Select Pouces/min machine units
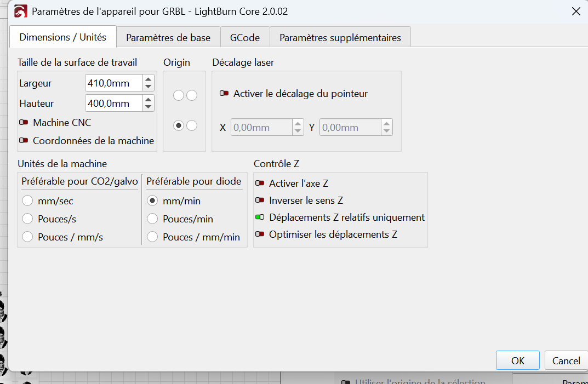 (152, 219)
